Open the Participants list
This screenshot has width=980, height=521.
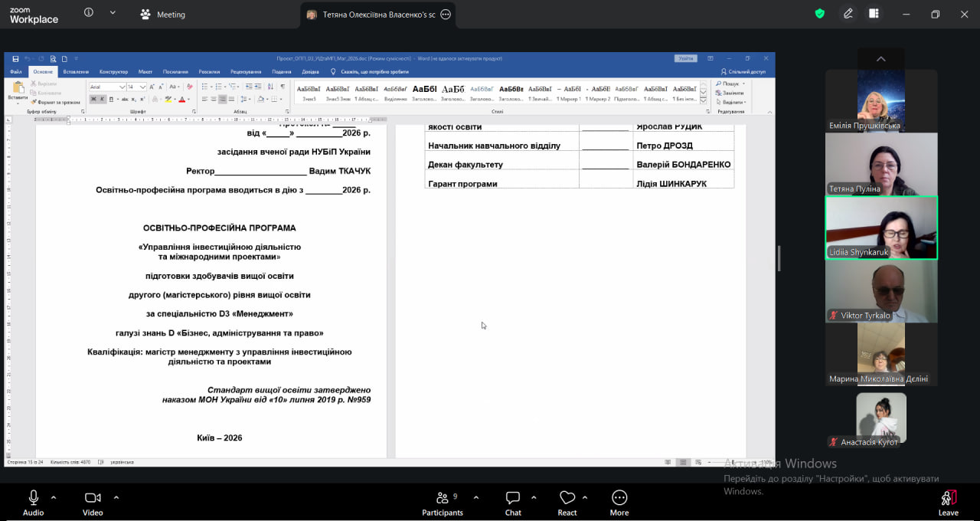tap(442, 502)
